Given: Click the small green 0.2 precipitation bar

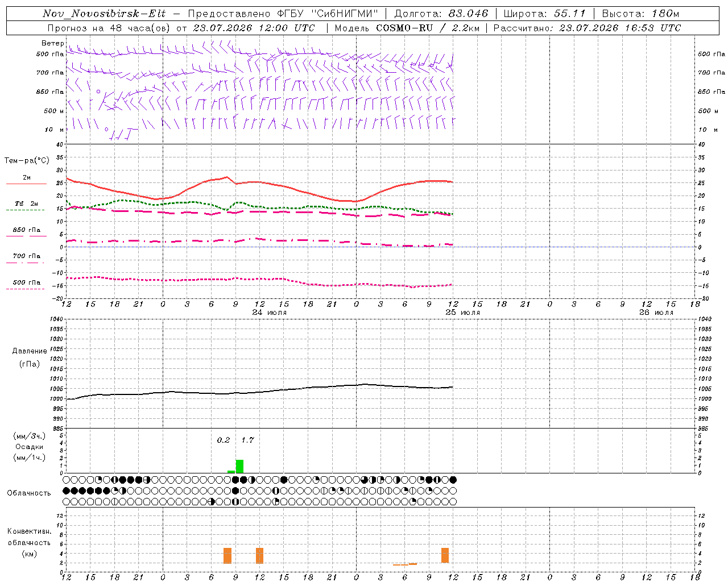Looking at the screenshot, I should (x=231, y=471).
